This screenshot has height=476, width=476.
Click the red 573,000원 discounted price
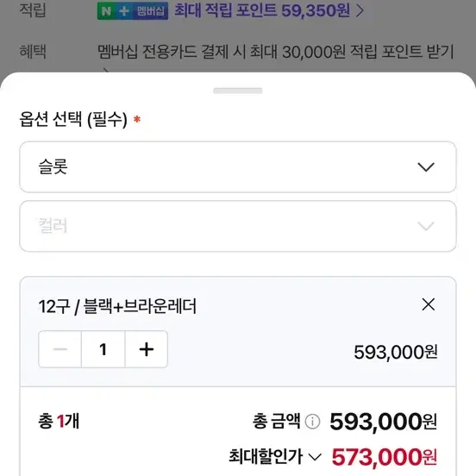pyautogui.click(x=385, y=456)
